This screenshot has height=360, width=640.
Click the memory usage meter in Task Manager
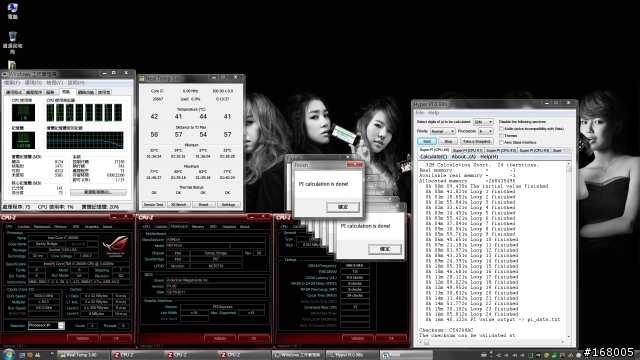tap(23, 140)
